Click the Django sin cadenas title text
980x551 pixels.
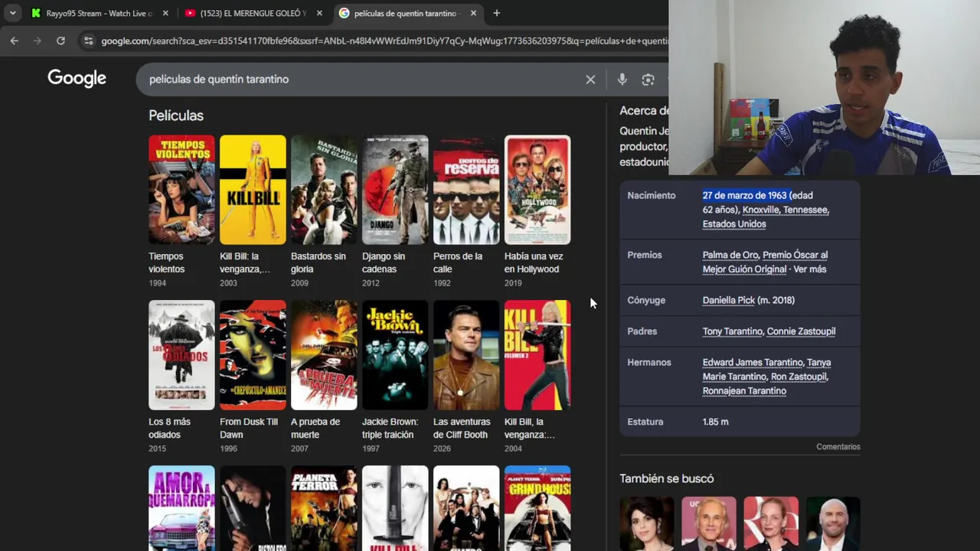pyautogui.click(x=384, y=262)
